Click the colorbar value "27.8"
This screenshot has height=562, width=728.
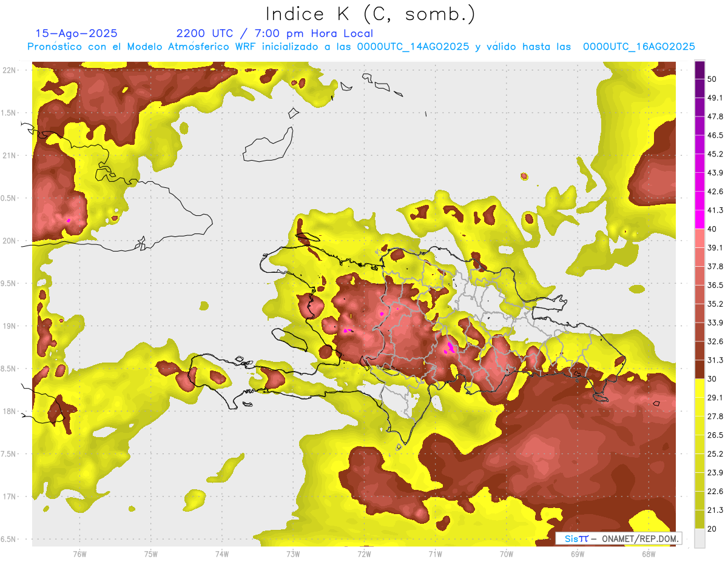(715, 416)
